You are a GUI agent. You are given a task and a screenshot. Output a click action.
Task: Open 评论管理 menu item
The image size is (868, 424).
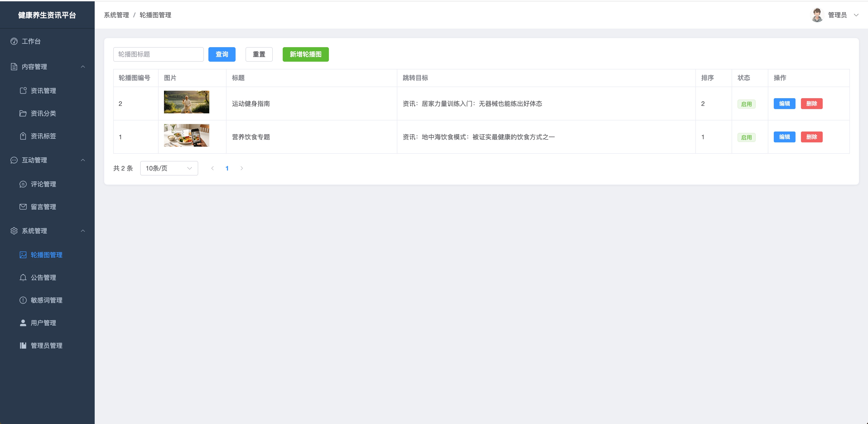[47, 184]
